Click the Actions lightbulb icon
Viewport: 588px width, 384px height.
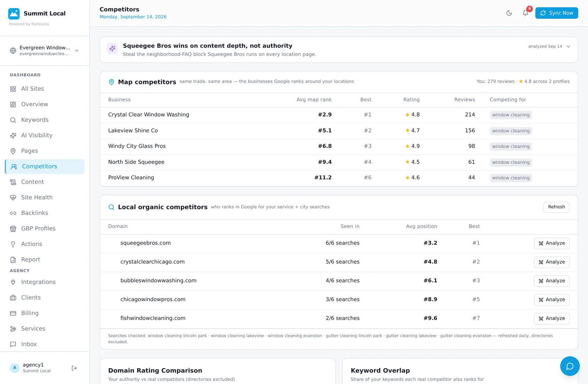13,244
